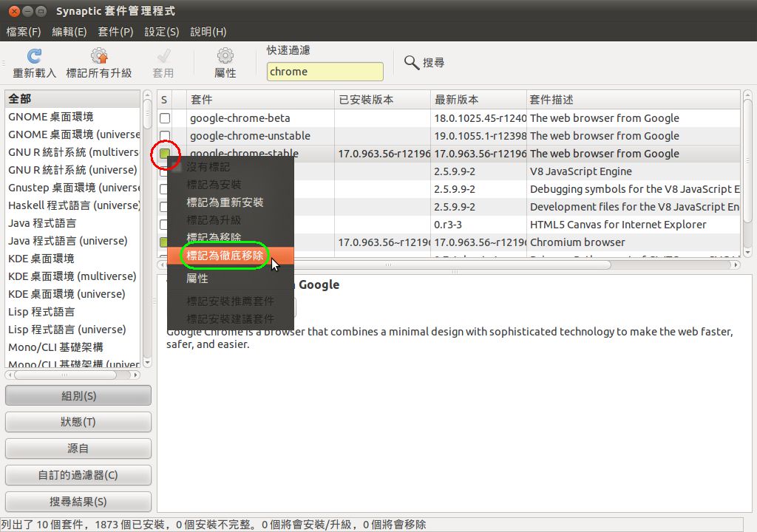The height and width of the screenshot is (532, 757).
Task: Choose 標記為重新安裝 from context menu
Action: tap(225, 202)
